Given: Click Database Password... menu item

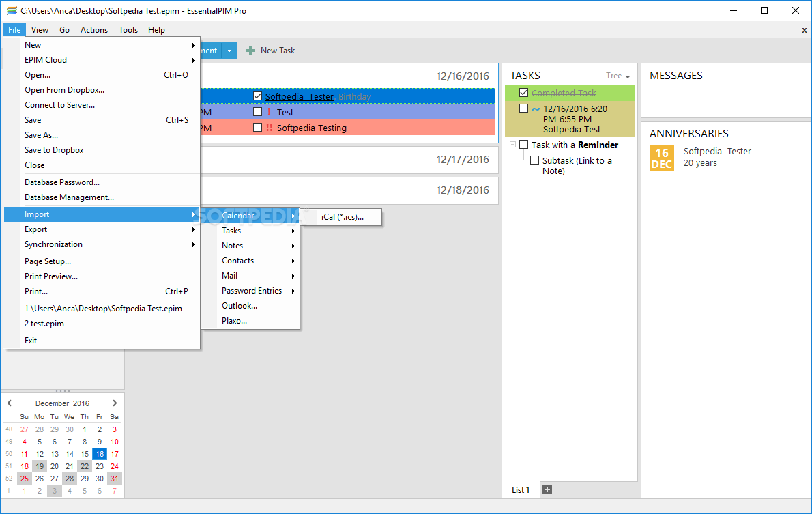Looking at the screenshot, I should tap(102, 182).
